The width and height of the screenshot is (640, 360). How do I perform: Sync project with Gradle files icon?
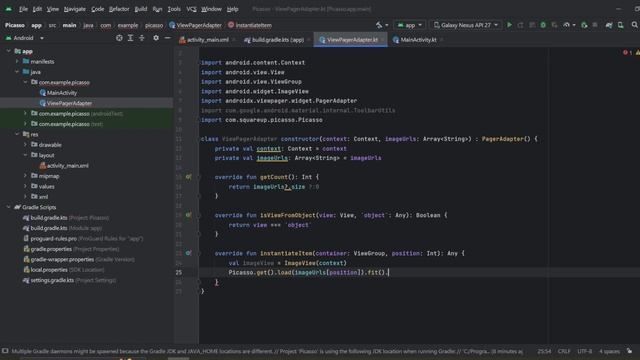tap(609, 25)
